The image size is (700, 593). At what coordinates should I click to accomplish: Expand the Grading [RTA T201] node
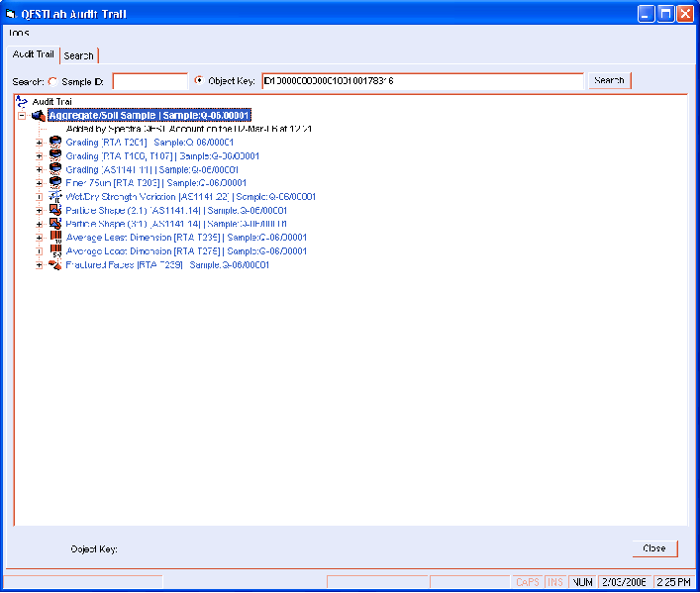tap(40, 143)
